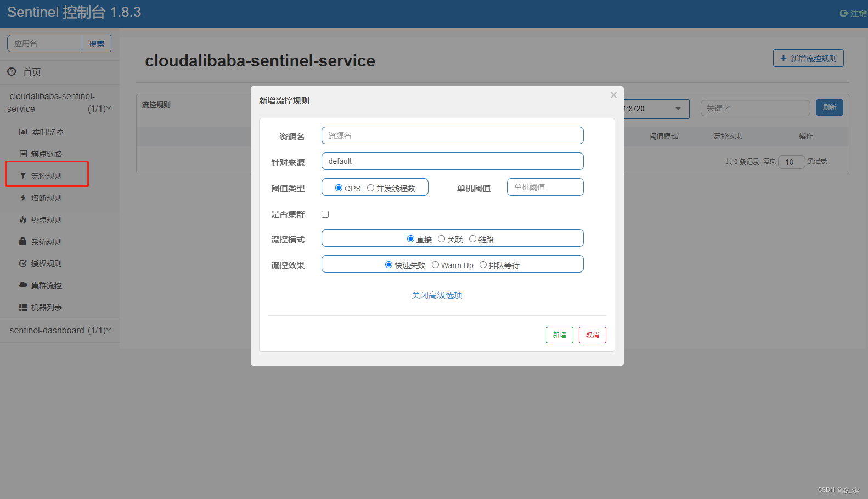Image resolution: width=868 pixels, height=499 pixels.
Task: Click the lightning bolt icon for 熔断规则
Action: tap(23, 197)
